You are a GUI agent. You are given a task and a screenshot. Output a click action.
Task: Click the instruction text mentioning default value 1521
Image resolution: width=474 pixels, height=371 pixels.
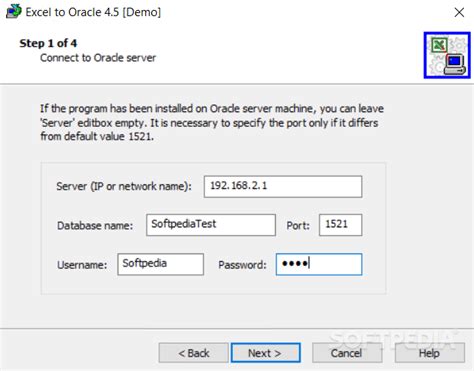[212, 122]
